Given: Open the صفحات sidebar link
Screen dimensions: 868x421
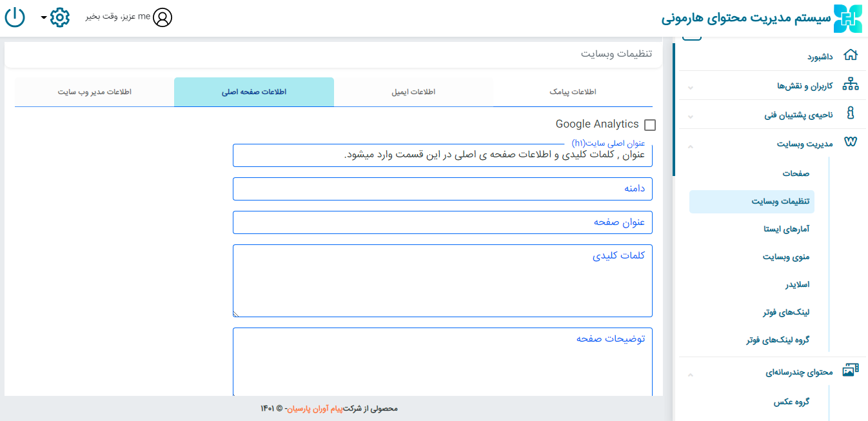Looking at the screenshot, I should pyautogui.click(x=796, y=173).
